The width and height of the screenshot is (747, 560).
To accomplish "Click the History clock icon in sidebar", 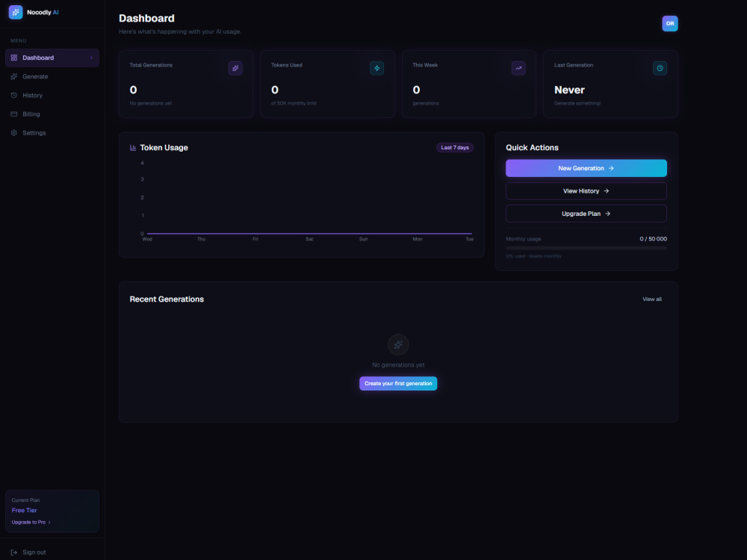I will [x=13, y=96].
